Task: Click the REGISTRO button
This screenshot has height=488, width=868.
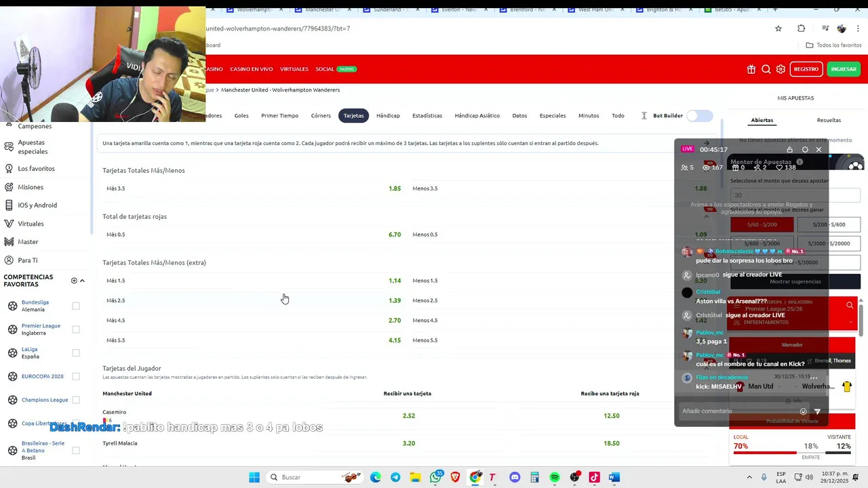Action: pos(806,69)
